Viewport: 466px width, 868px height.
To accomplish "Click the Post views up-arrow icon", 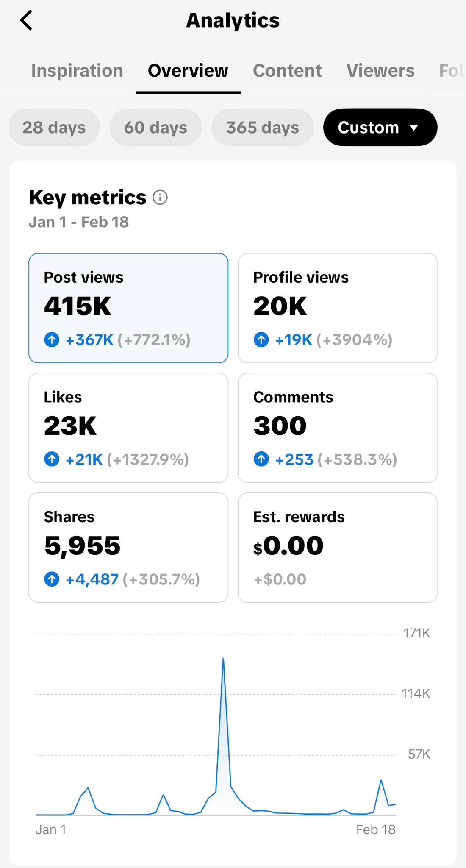I will point(52,339).
